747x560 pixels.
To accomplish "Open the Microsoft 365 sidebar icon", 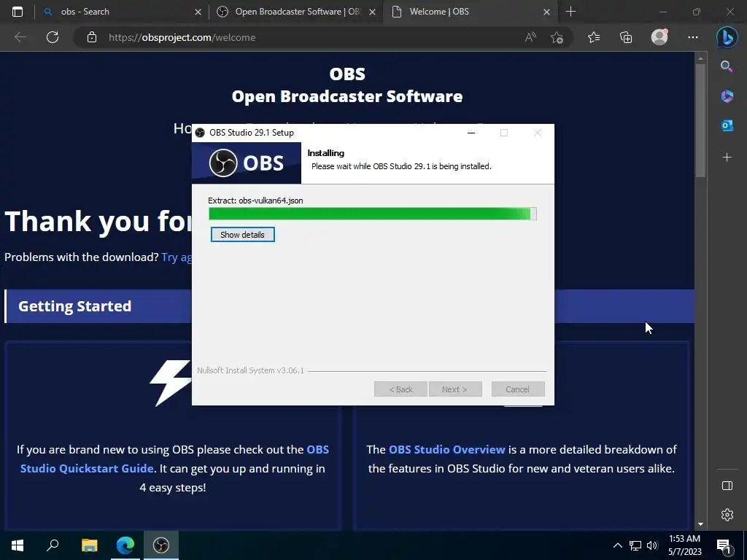I will 727,96.
